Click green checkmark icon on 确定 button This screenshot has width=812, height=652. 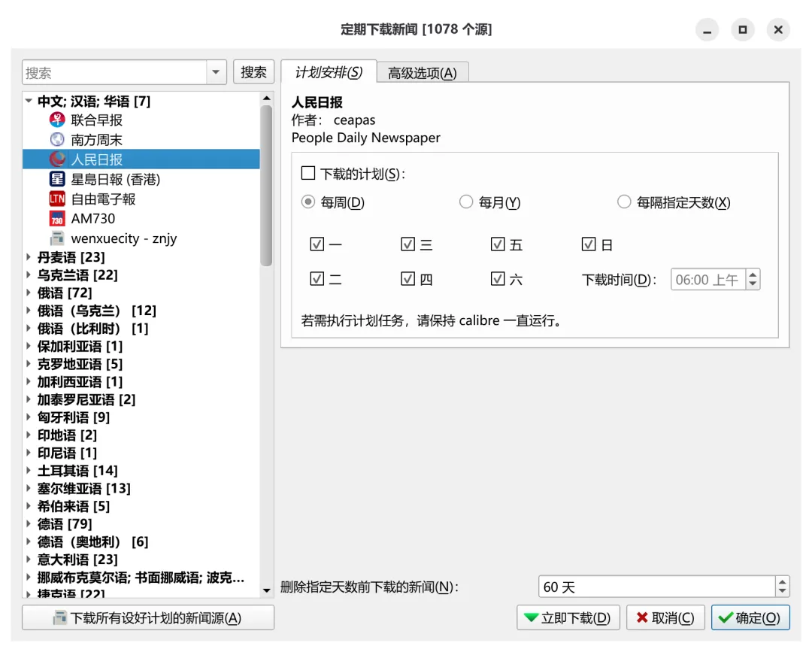click(726, 618)
